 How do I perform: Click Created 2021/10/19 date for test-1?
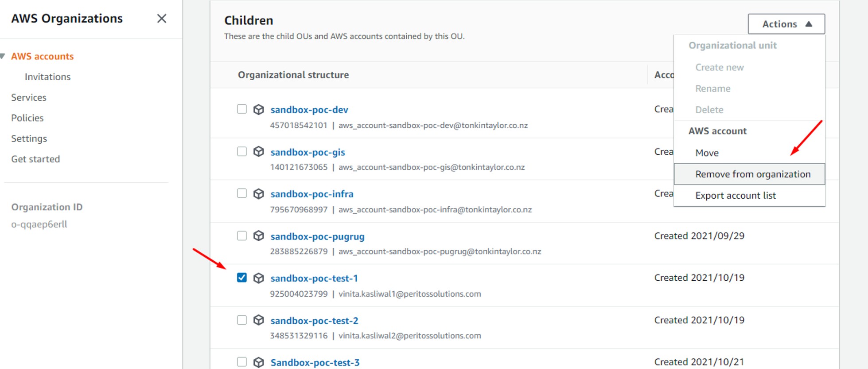(699, 278)
